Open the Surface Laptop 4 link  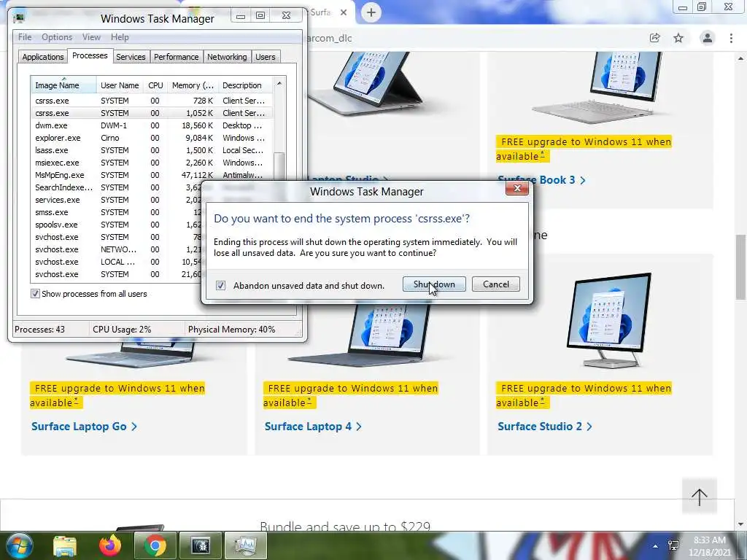coord(313,426)
